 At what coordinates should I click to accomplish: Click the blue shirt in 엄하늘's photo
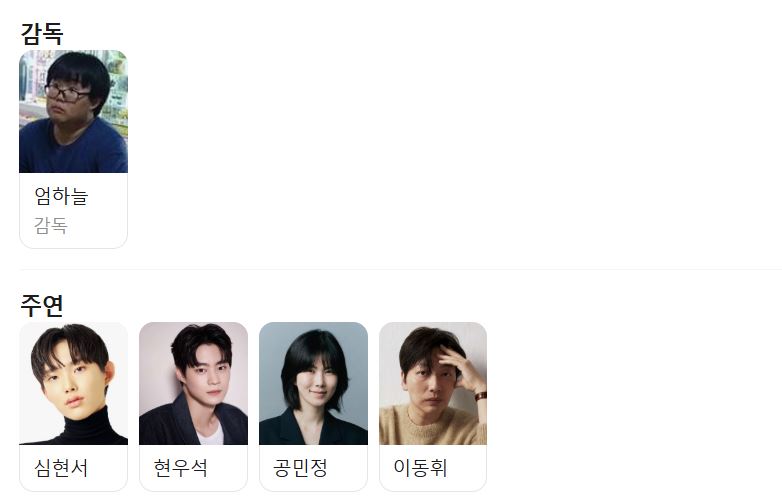[x=73, y=148]
